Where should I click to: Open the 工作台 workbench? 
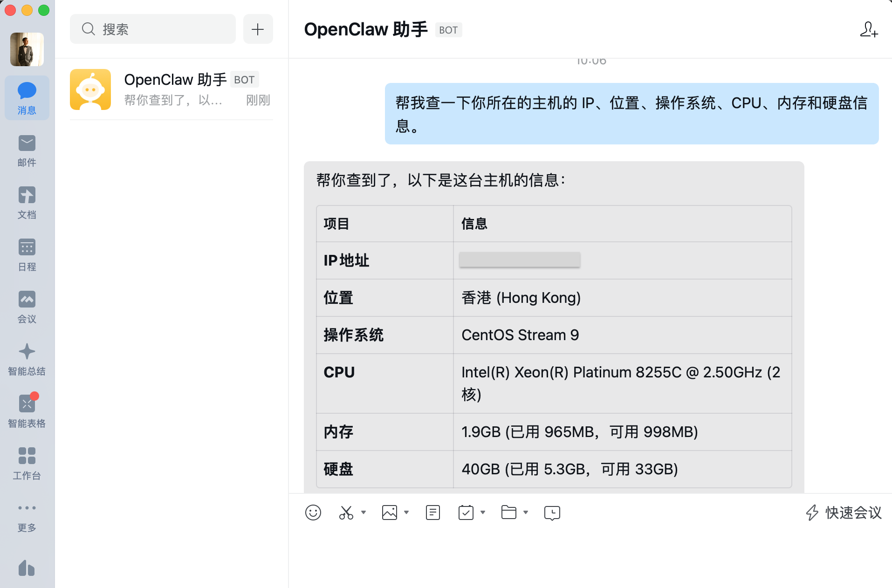click(27, 464)
